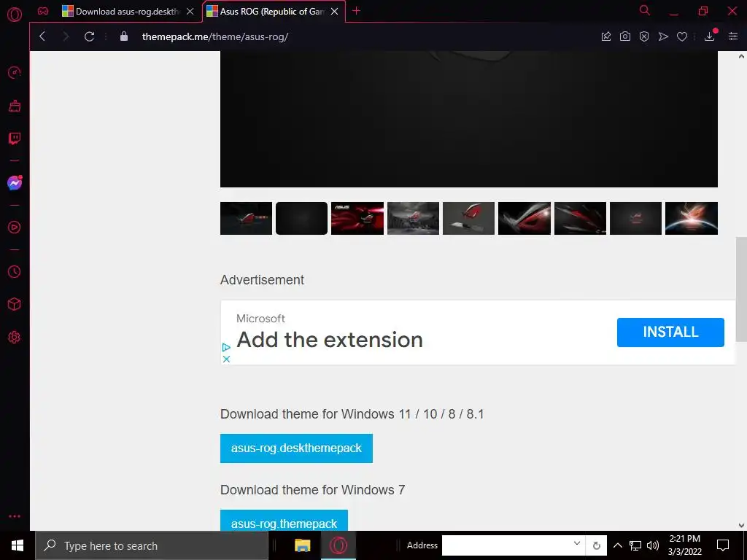Click the search tabs magnifier icon
Viewport: 747px width, 560px height.
[x=645, y=10]
